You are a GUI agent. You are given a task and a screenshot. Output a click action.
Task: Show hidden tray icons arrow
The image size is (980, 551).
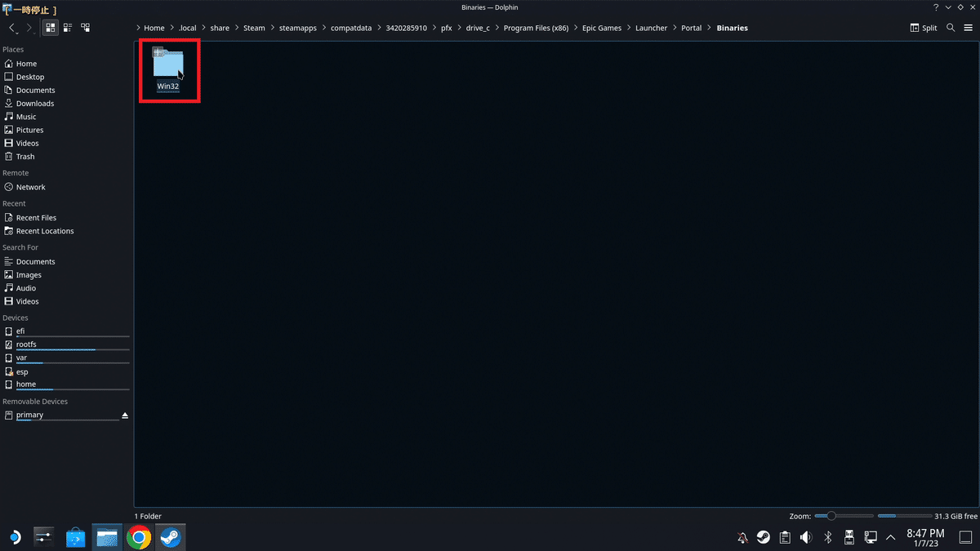tap(890, 537)
